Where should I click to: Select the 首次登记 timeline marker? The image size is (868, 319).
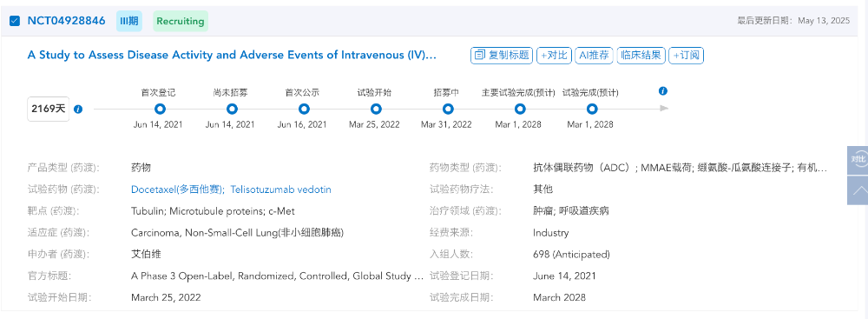click(x=160, y=109)
